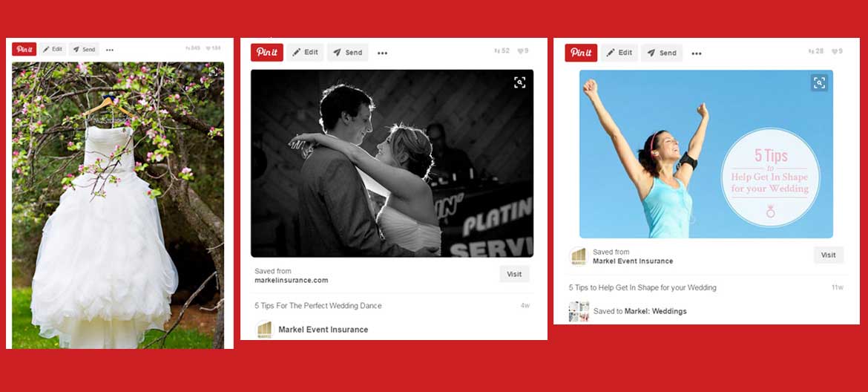
Task: Open the black and white wedding dance photo
Action: click(x=392, y=163)
